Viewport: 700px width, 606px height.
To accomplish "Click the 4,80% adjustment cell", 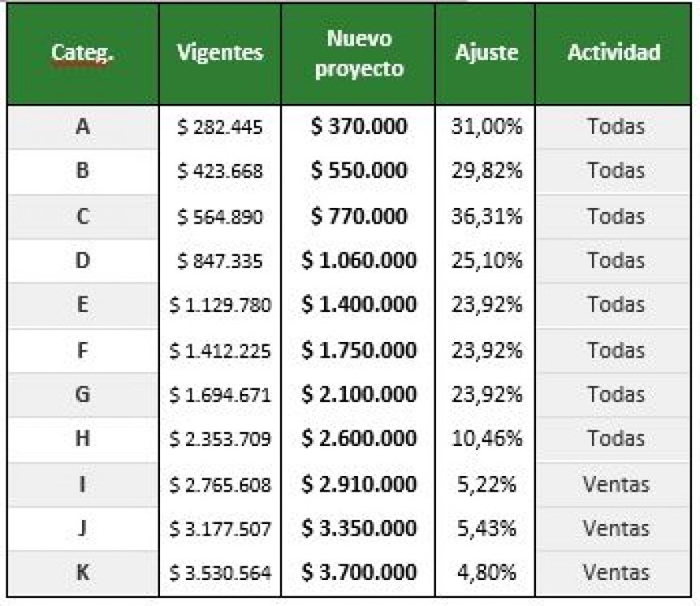I will (x=486, y=573).
